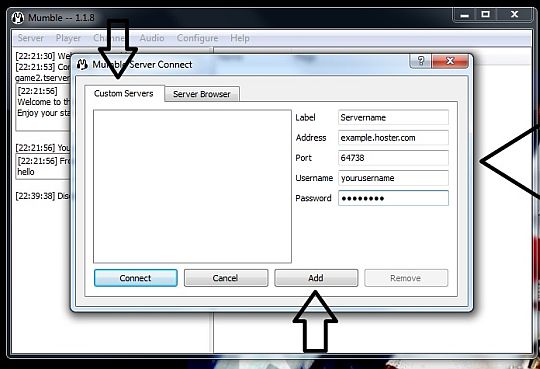Edit the Address field example.hoster.com
Screen dimensions: 540x369
coord(393,138)
